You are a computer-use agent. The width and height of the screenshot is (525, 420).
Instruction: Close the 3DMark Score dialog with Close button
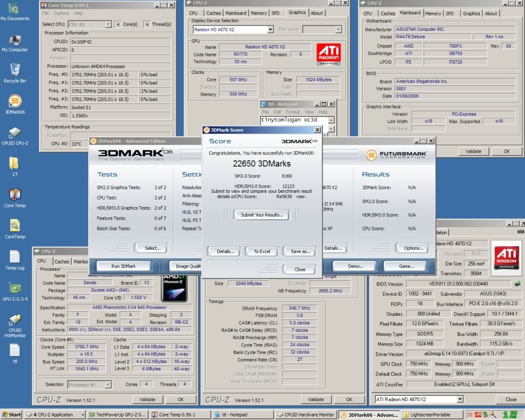[x=299, y=269]
